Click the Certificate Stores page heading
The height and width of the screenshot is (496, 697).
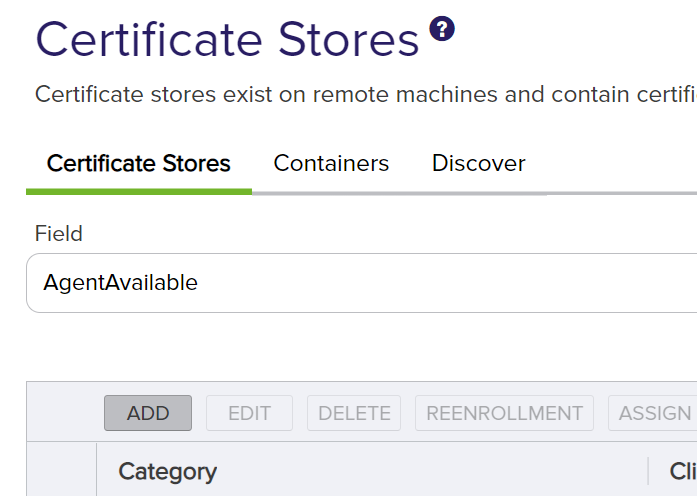coord(227,40)
